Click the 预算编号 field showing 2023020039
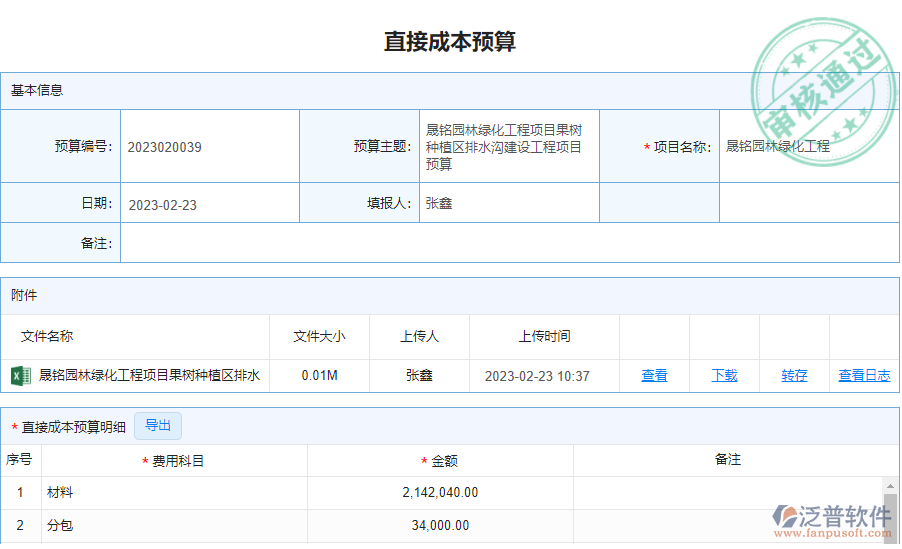Screen dimensions: 902x549 (x=209, y=147)
